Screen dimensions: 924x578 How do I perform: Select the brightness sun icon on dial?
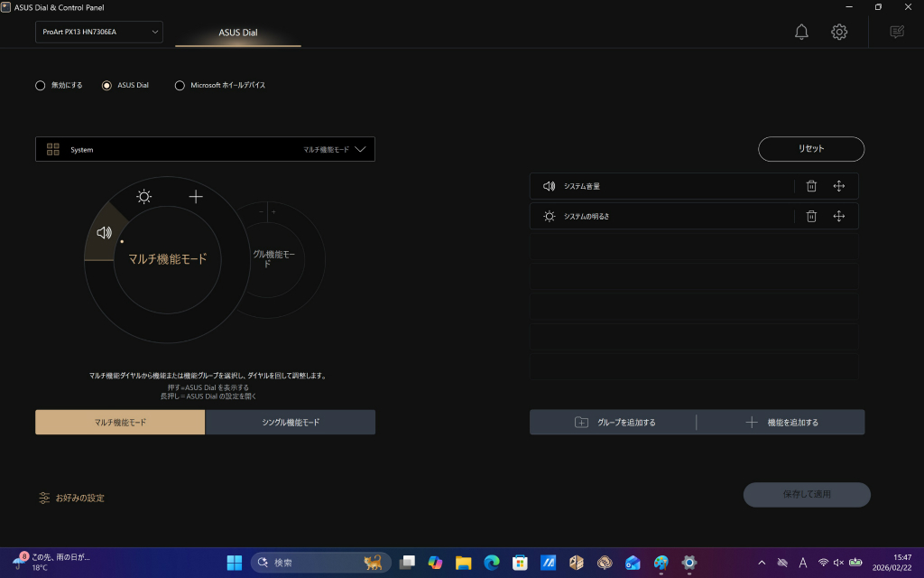(x=143, y=196)
